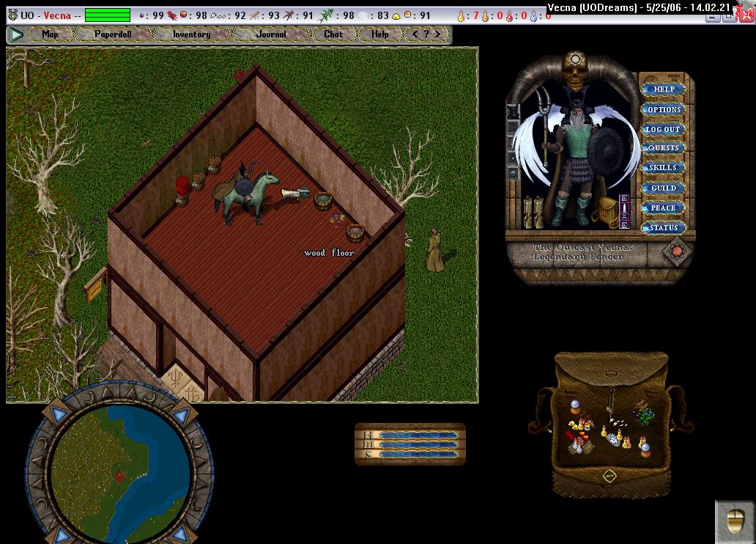756x544 pixels.
Task: Click the M bar in the status gump
Action: [418, 444]
